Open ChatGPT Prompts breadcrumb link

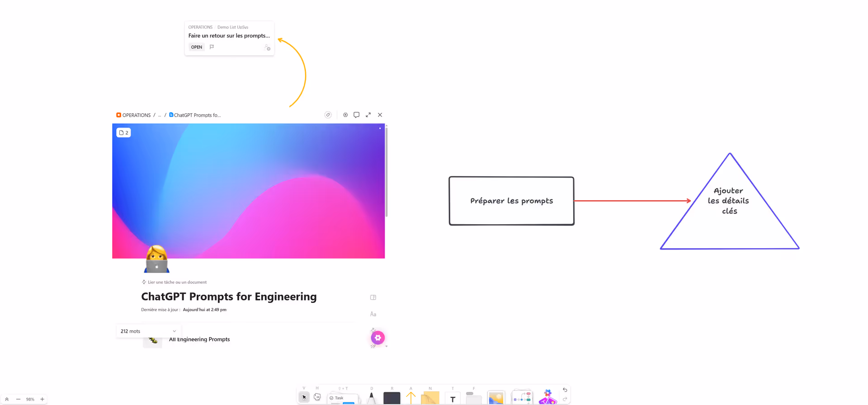tap(195, 115)
